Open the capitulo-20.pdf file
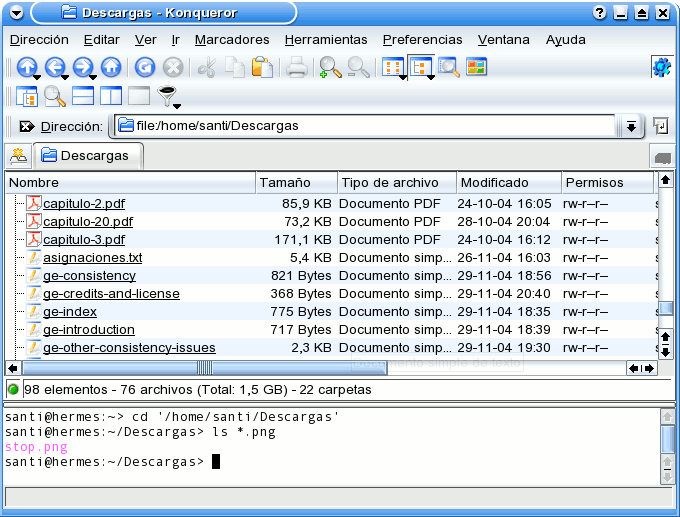Viewport: 680px width, 517px height. coord(88,222)
